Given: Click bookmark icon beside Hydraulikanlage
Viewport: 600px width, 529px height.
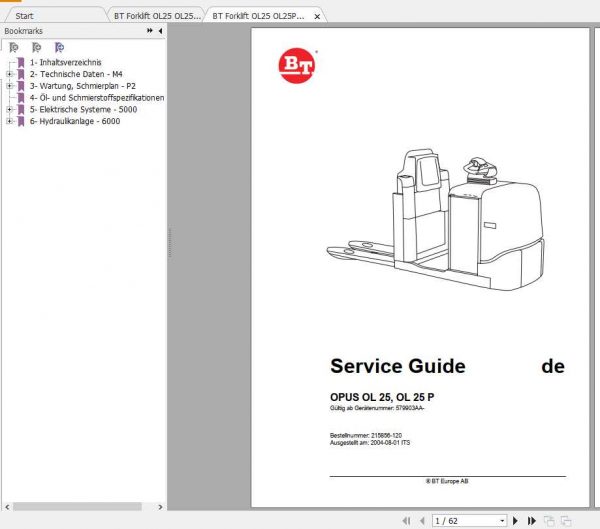Looking at the screenshot, I should 21,121.
